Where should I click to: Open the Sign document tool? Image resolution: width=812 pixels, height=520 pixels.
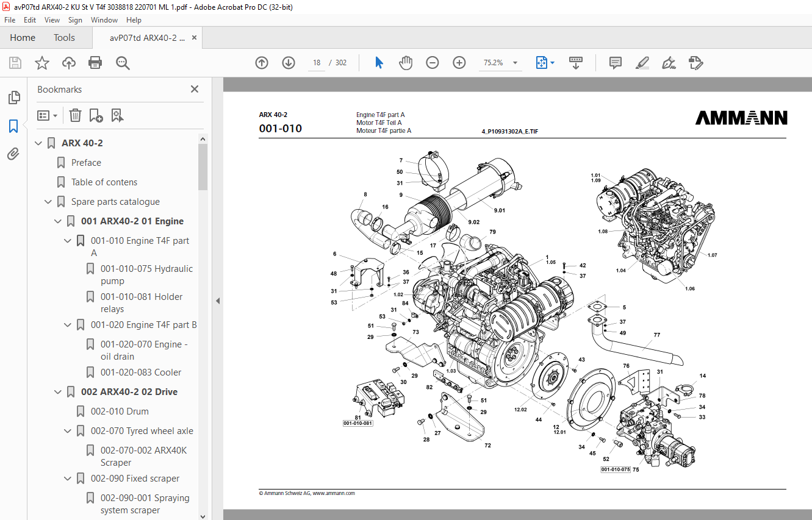point(669,63)
